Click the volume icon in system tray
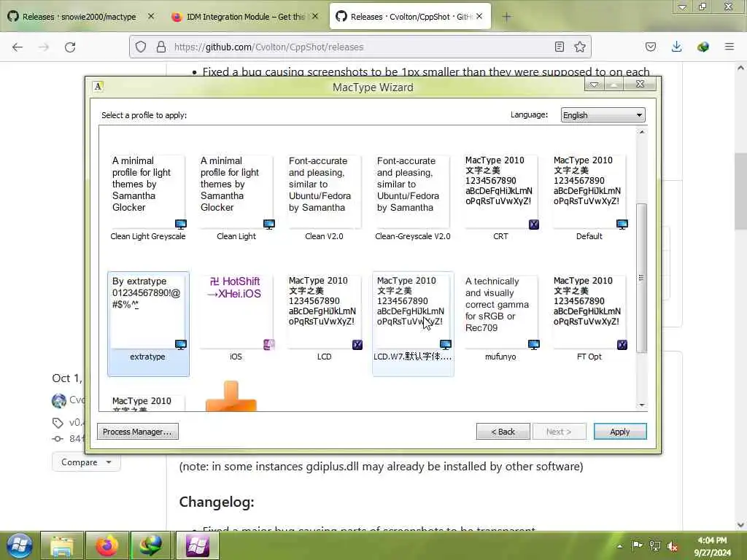Screen dimensions: 747x560 tap(672, 546)
